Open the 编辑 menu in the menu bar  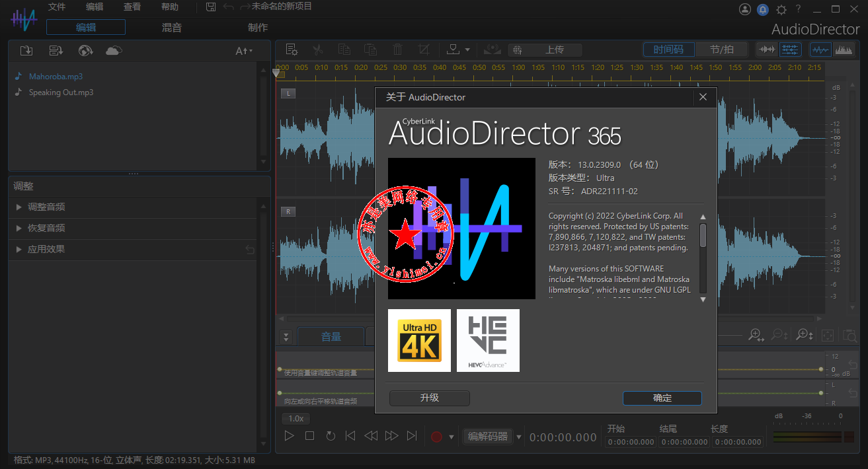tap(95, 7)
